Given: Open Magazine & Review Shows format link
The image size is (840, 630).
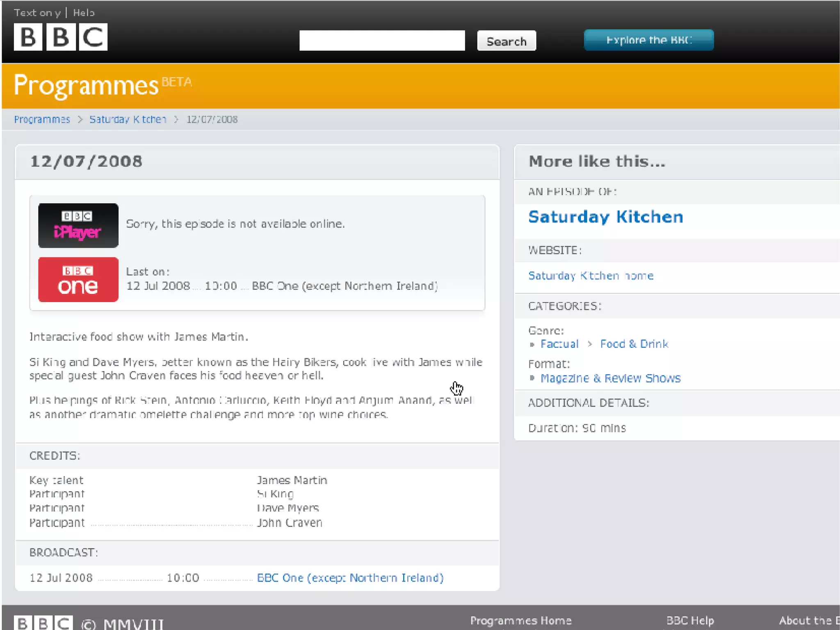Looking at the screenshot, I should pyautogui.click(x=610, y=378).
